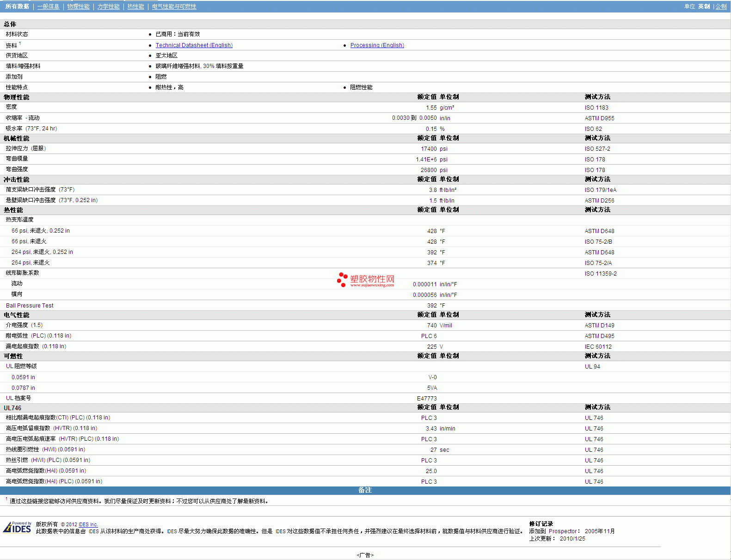Image resolution: width=731 pixels, height=560 pixels.
Task: Click the ISO 179/1eA test method
Action: tap(601, 190)
